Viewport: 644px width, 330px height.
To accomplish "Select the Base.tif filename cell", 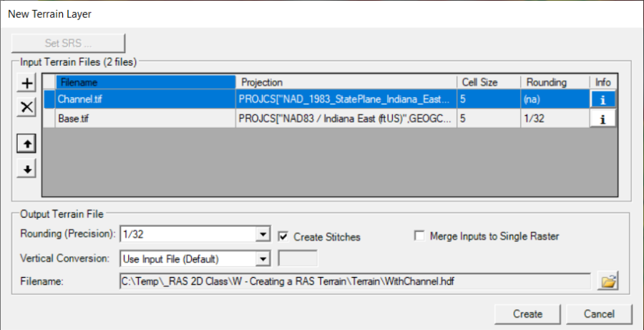I will (x=145, y=119).
